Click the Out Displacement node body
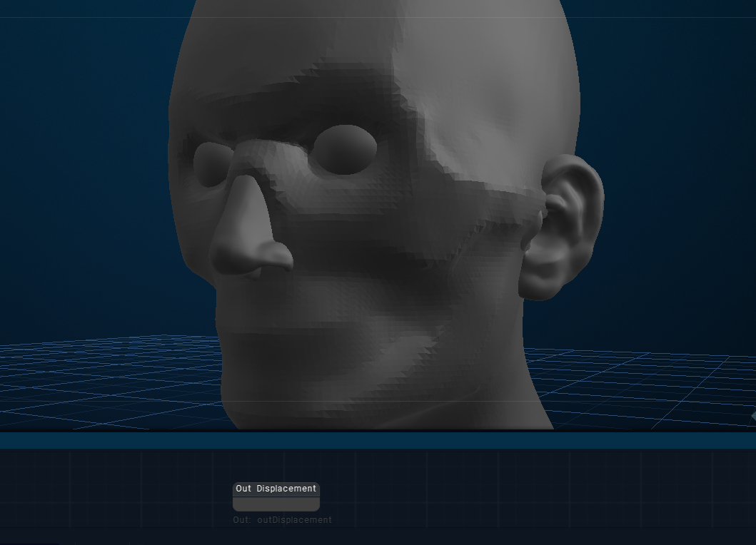The height and width of the screenshot is (545, 756). (276, 504)
